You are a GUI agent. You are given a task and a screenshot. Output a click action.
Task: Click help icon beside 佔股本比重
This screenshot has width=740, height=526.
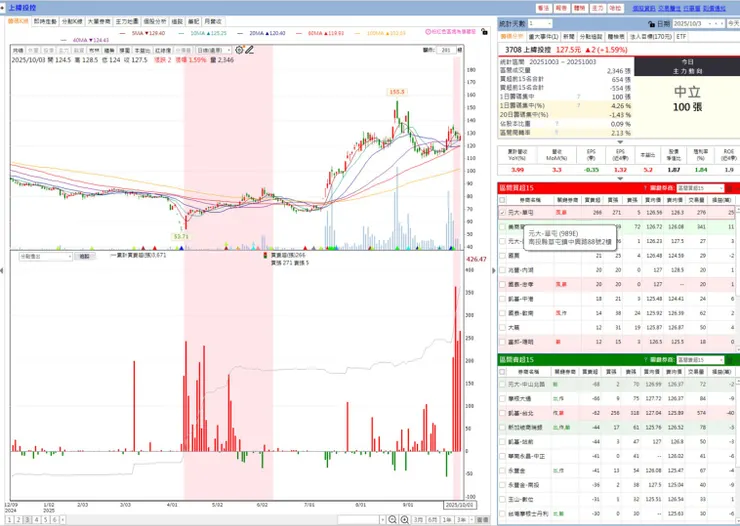(x=557, y=124)
